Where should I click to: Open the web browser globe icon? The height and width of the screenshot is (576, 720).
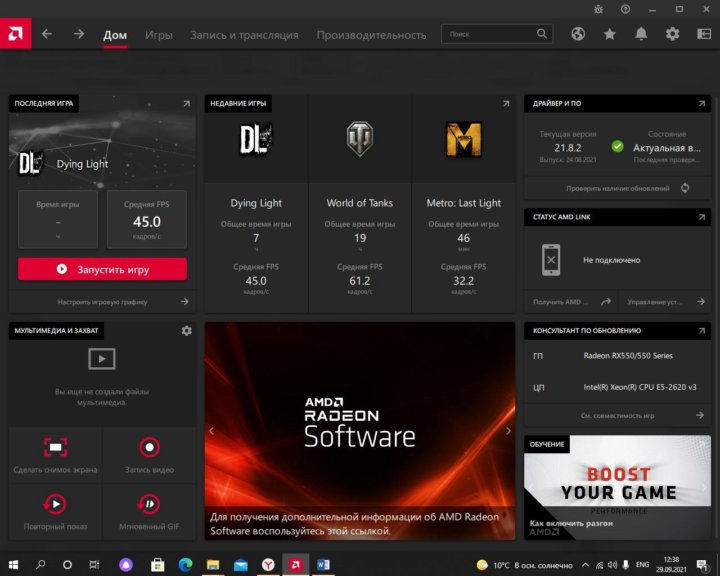[578, 34]
